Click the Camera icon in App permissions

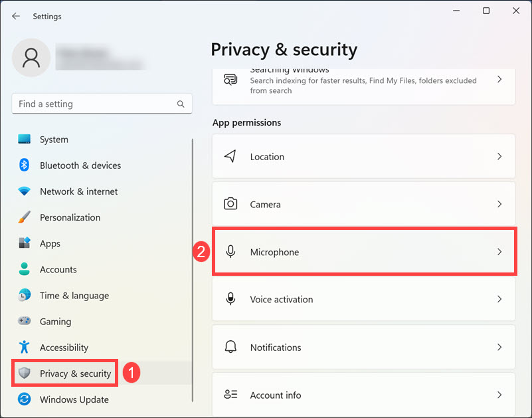[230, 204]
